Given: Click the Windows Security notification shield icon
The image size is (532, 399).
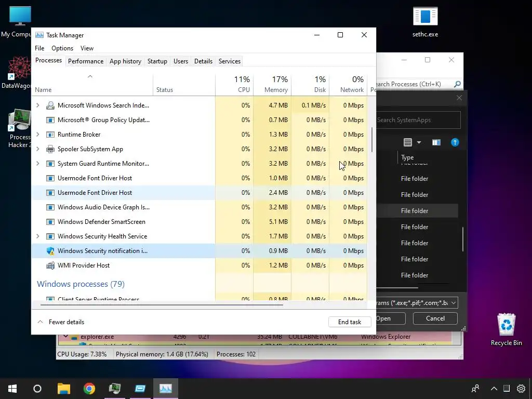Looking at the screenshot, I should tap(50, 251).
